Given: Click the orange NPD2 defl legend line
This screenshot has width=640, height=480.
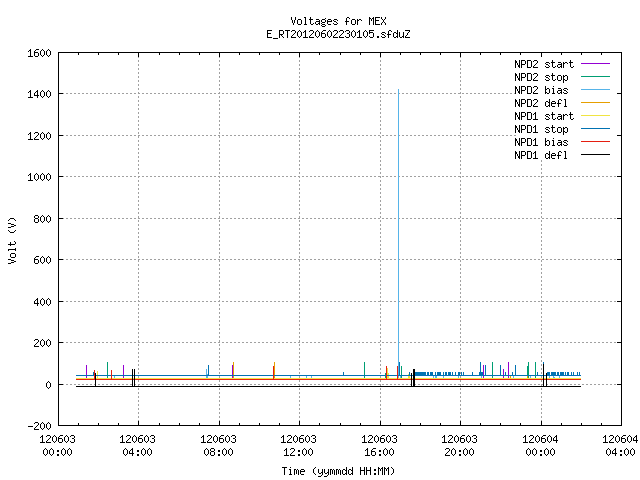Looking at the screenshot, I should [x=595, y=103].
